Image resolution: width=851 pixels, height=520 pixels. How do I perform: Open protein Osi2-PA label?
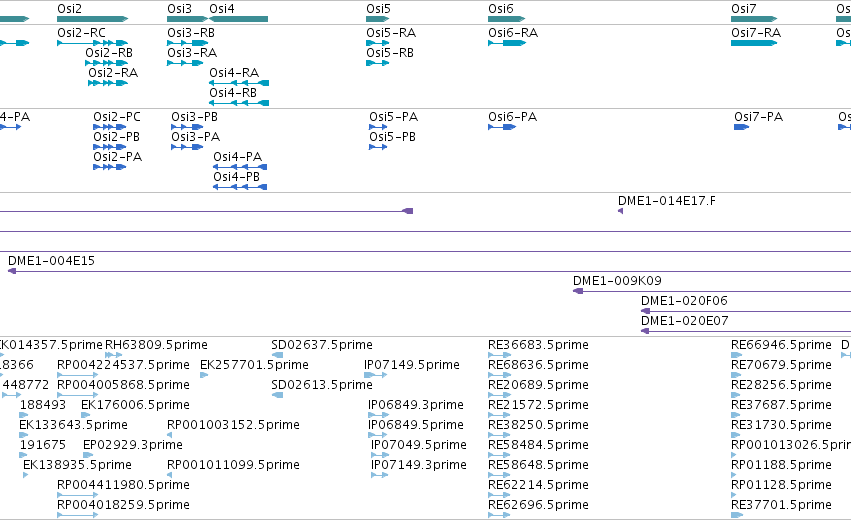pyautogui.click(x=117, y=157)
